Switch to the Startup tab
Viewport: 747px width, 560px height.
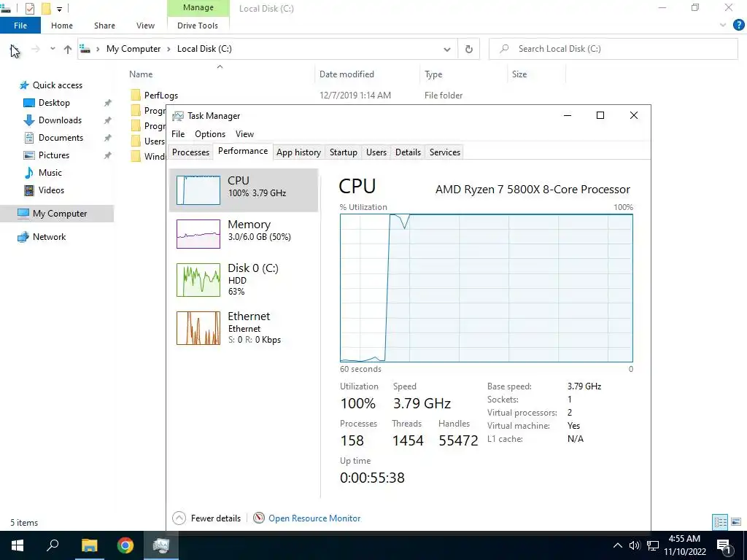pos(343,152)
